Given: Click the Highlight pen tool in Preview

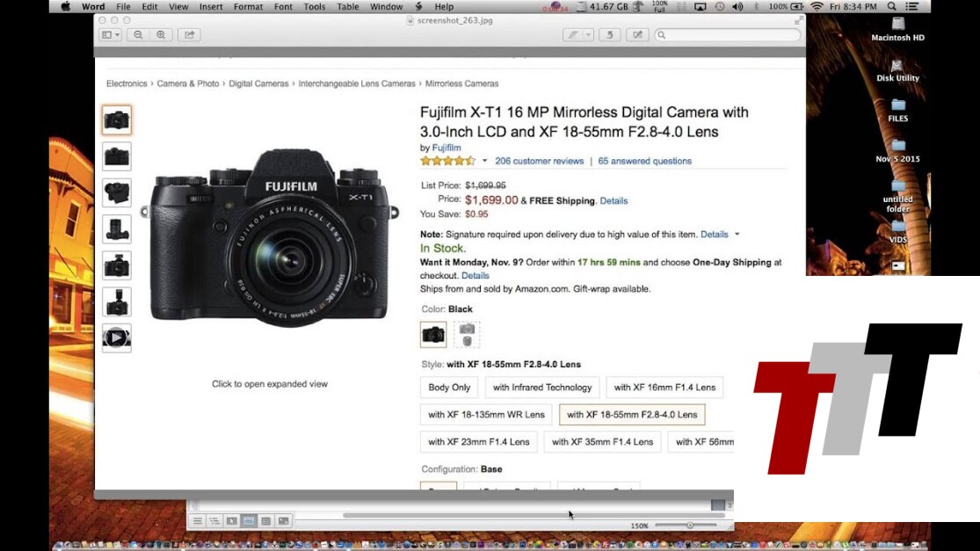Looking at the screenshot, I should 574,35.
